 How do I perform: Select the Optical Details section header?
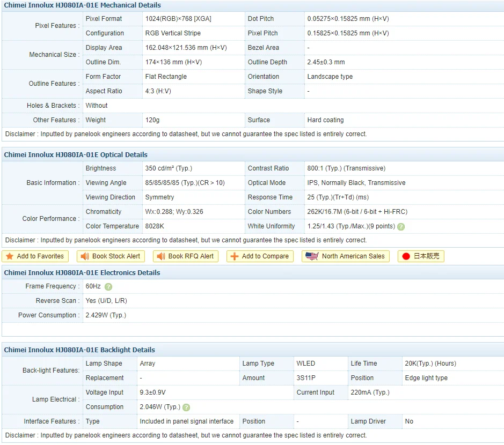[x=76, y=155]
